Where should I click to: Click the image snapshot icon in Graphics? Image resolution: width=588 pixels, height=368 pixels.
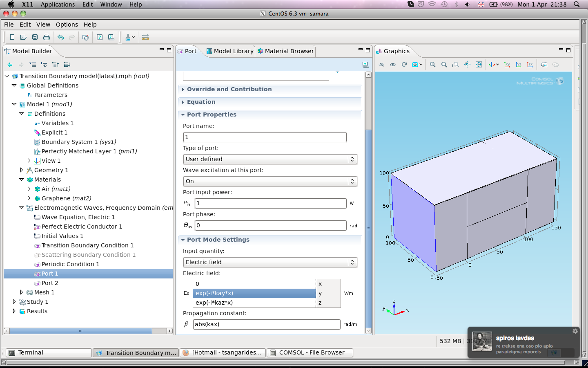click(544, 65)
